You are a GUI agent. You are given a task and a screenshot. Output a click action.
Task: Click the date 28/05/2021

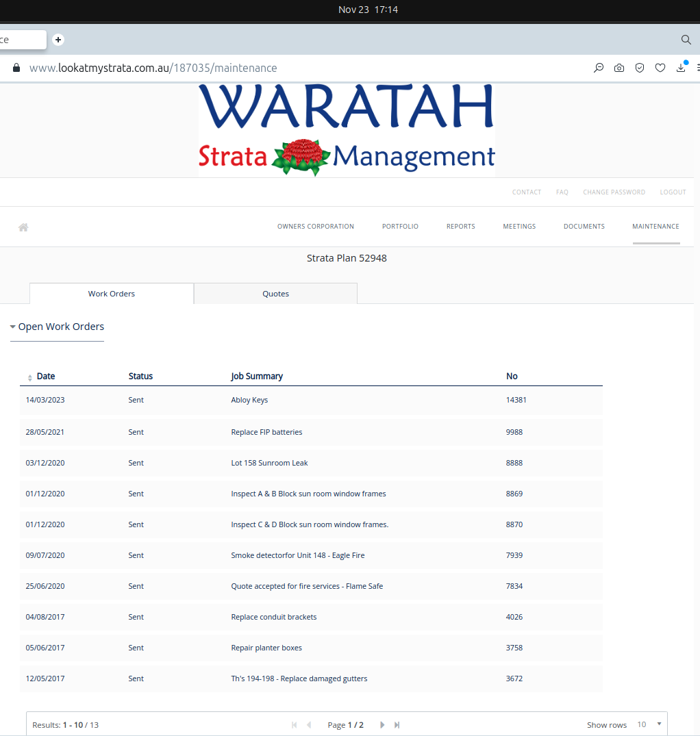pos(45,432)
